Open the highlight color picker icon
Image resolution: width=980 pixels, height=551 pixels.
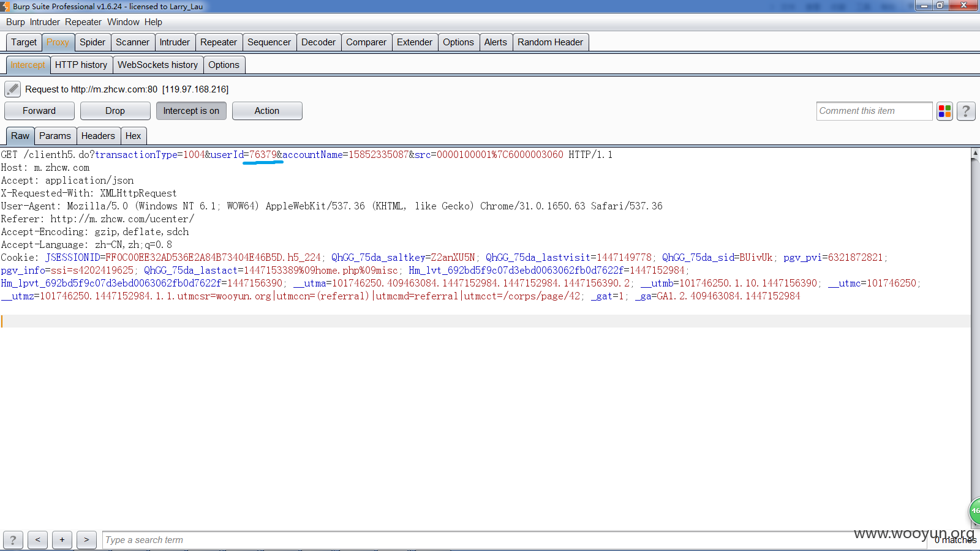944,111
